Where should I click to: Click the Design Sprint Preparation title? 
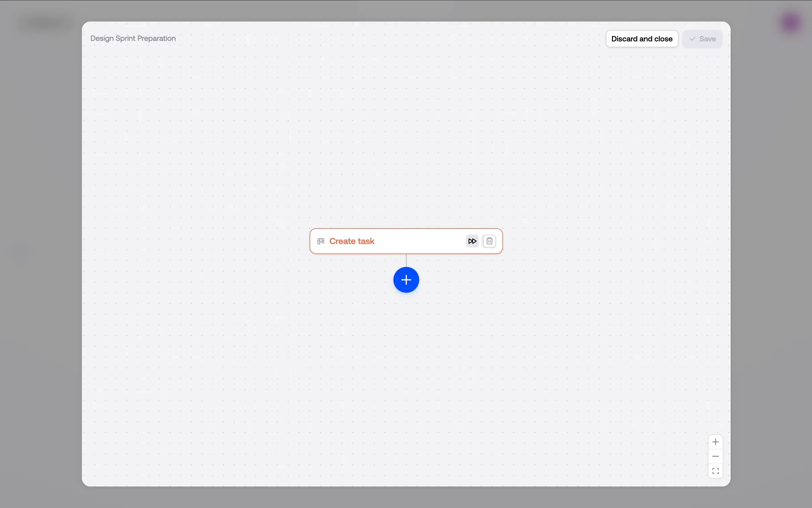133,39
